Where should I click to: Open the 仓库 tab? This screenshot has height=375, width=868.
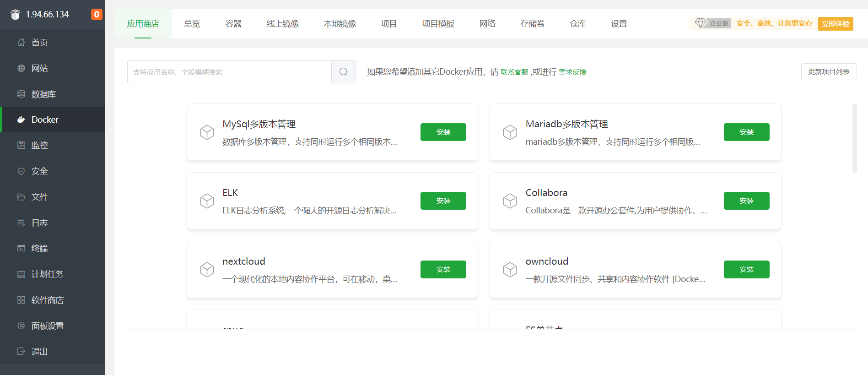click(578, 24)
